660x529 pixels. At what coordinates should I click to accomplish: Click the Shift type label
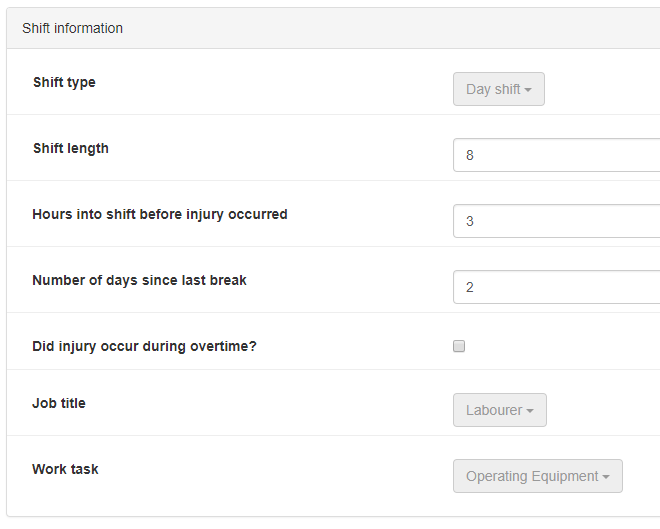(64, 82)
